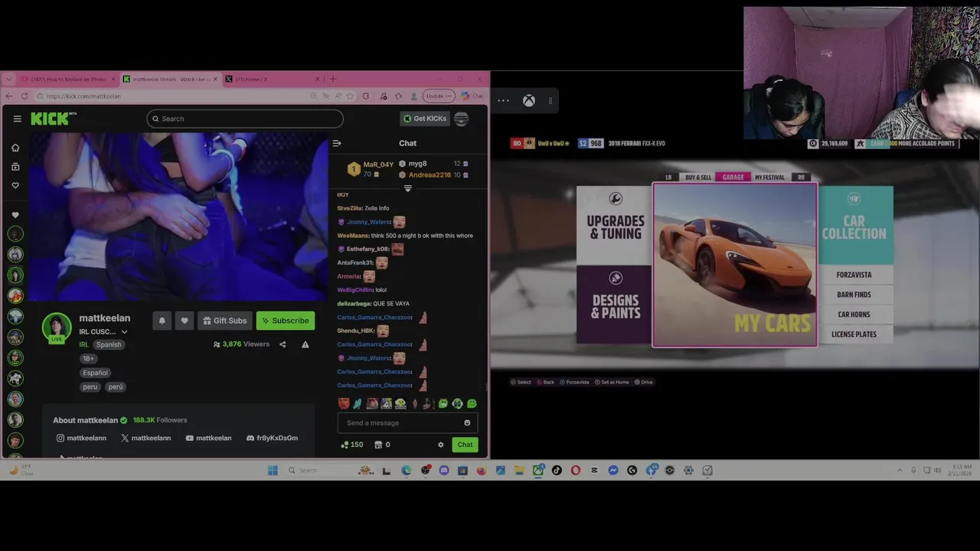Turn on notifications with the bell button
The image size is (980, 551).
pyautogui.click(x=162, y=321)
